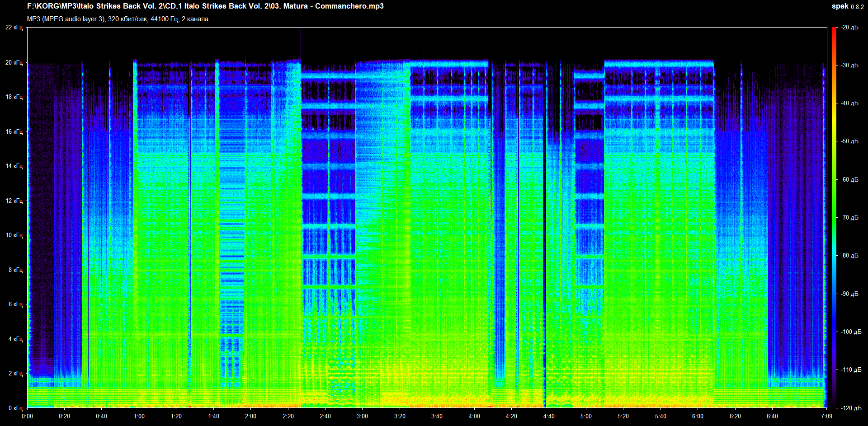The width and height of the screenshot is (868, 426).
Task: Click the 22 kHz frequency axis label
Action: click(x=14, y=28)
